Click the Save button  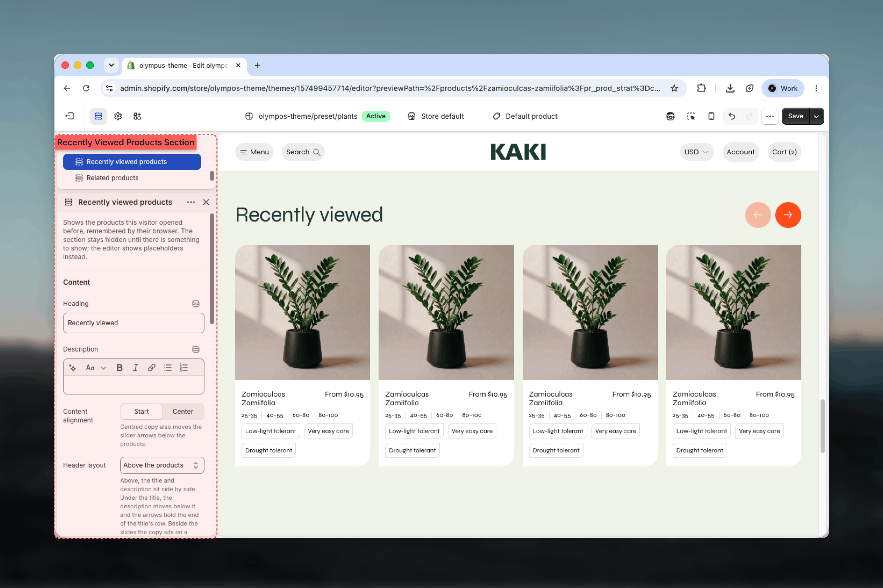[795, 116]
